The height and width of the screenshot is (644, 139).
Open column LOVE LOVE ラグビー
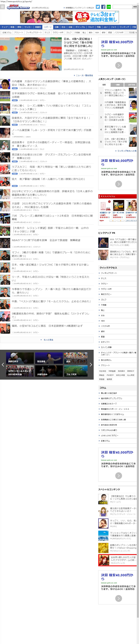pyautogui.click(x=110, y=435)
